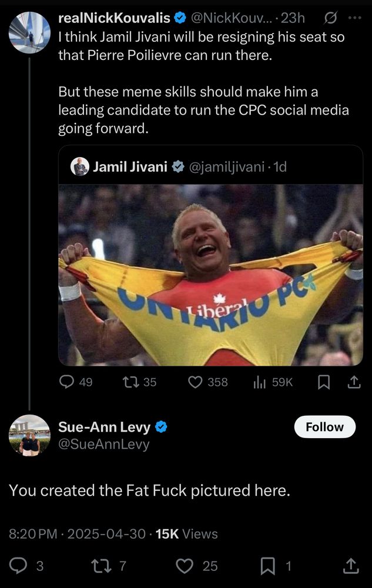372x588 pixels.
Task: Share Sue-Ann Levy's tweet
Action: click(x=351, y=566)
